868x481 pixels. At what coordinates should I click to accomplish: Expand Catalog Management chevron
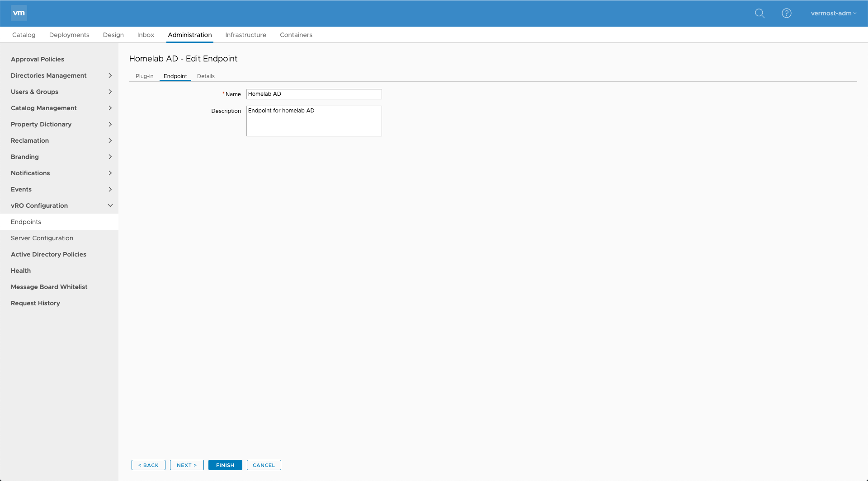click(110, 108)
